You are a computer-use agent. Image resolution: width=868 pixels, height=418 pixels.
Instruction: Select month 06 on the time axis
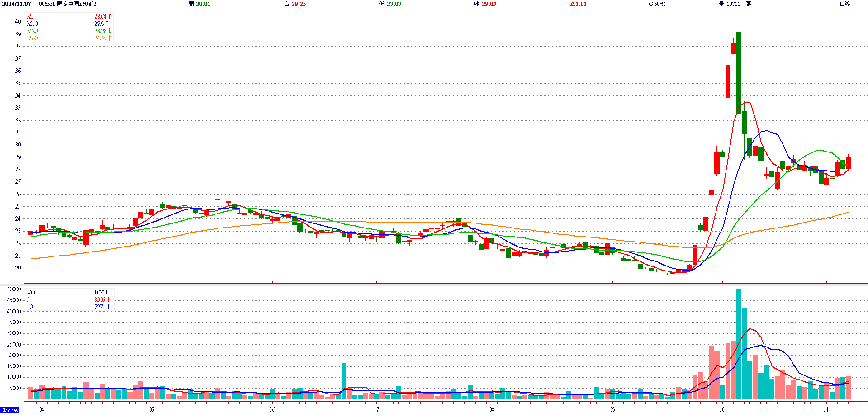272,409
